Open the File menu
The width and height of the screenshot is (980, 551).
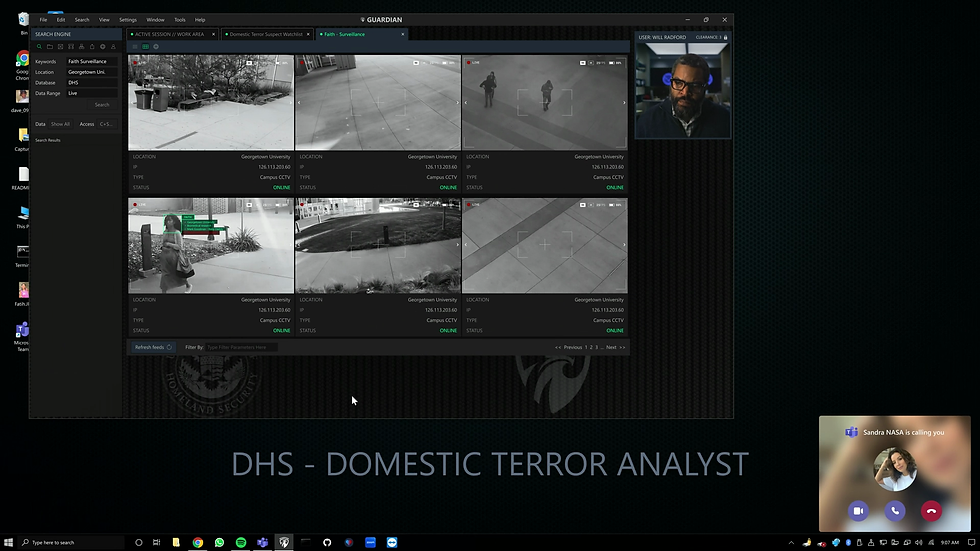pyautogui.click(x=43, y=20)
